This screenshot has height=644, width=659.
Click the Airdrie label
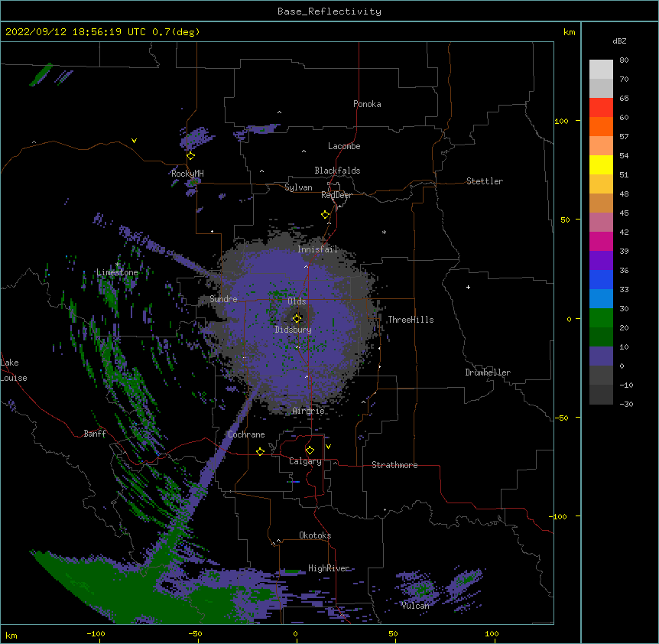pos(309,411)
